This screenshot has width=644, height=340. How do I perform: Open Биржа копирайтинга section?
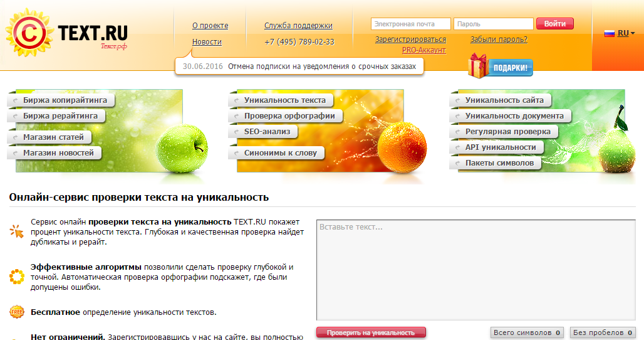65,100
